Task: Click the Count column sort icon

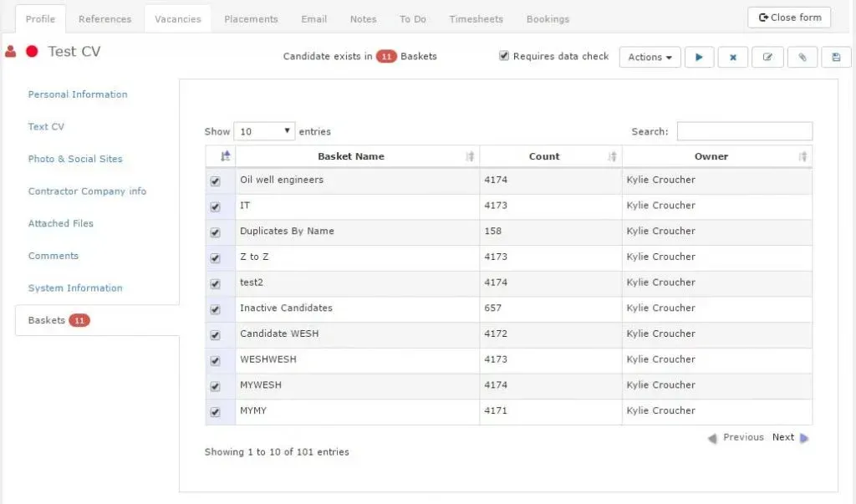Action: point(612,156)
